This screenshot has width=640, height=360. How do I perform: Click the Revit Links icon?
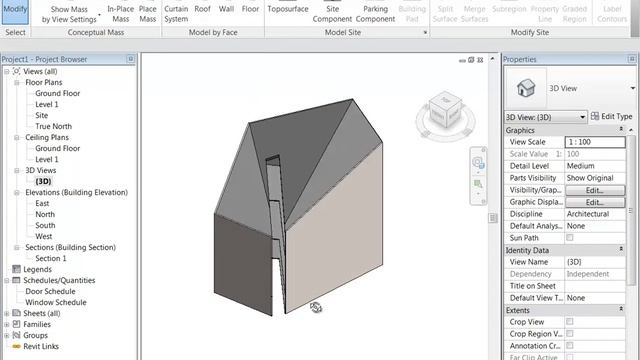click(16, 347)
